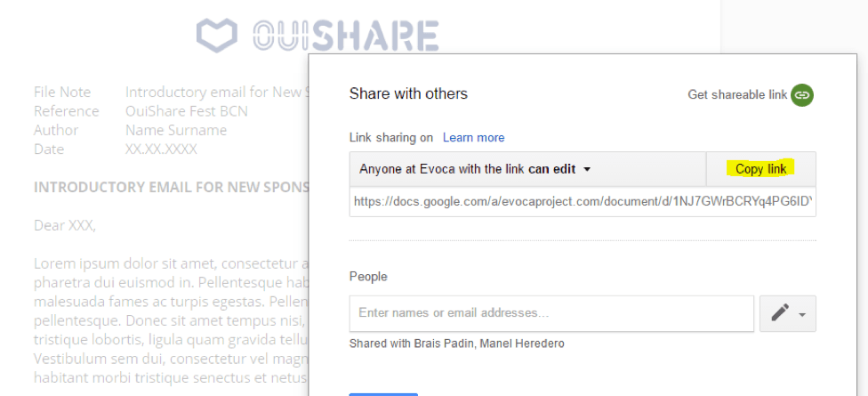This screenshot has width=868, height=396.
Task: Click the "Link sharing on" status label
Action: [x=391, y=138]
